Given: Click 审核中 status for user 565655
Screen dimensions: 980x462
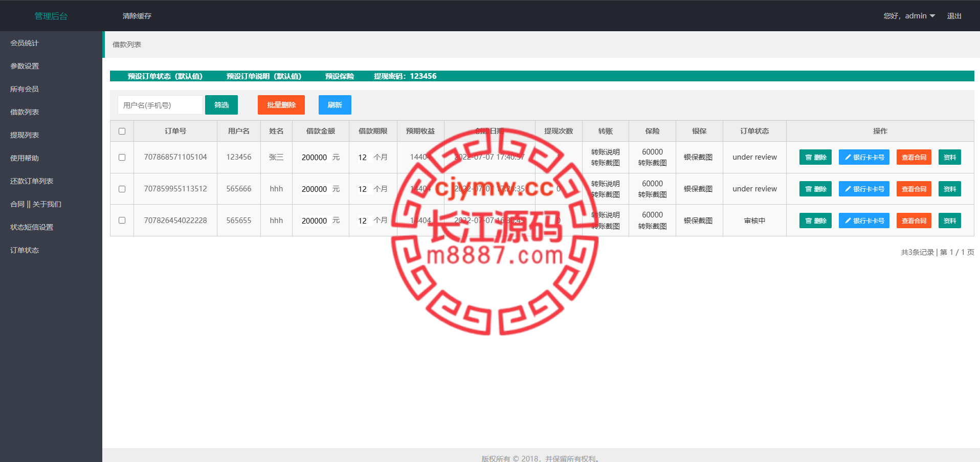Looking at the screenshot, I should (754, 221).
